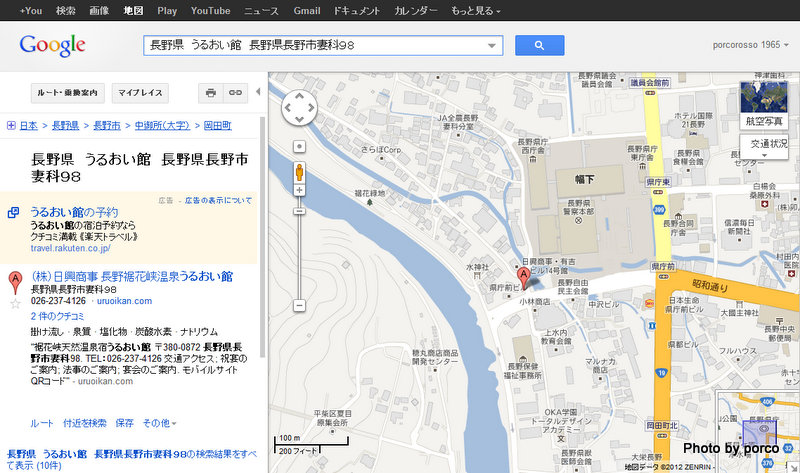800x473 pixels.
Task: Click the link chain icon
Action: (235, 93)
